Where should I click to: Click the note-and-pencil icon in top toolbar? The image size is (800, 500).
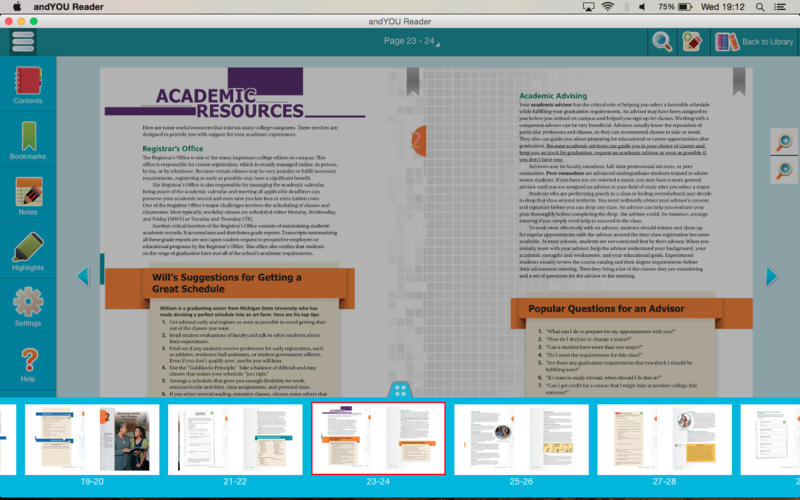tap(692, 41)
